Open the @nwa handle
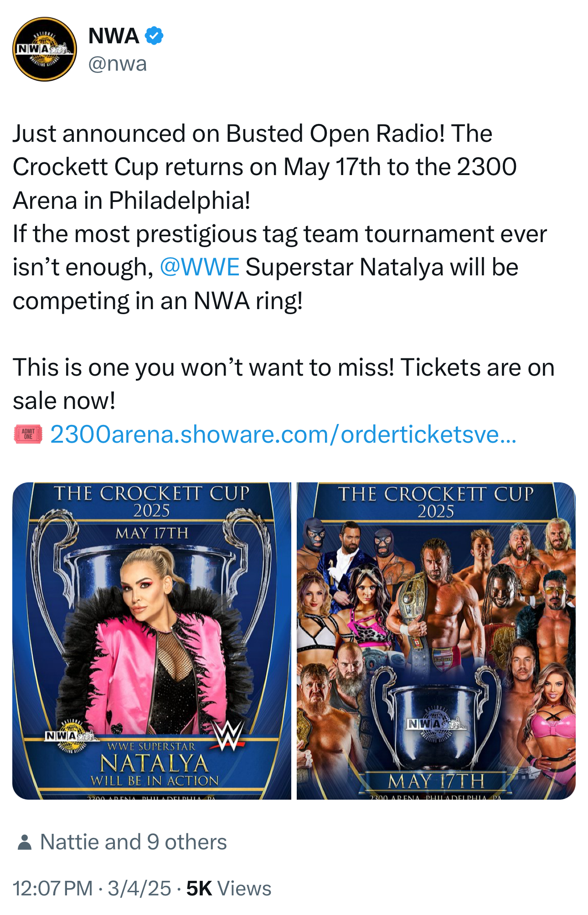This screenshot has width=588, height=915. click(x=118, y=64)
